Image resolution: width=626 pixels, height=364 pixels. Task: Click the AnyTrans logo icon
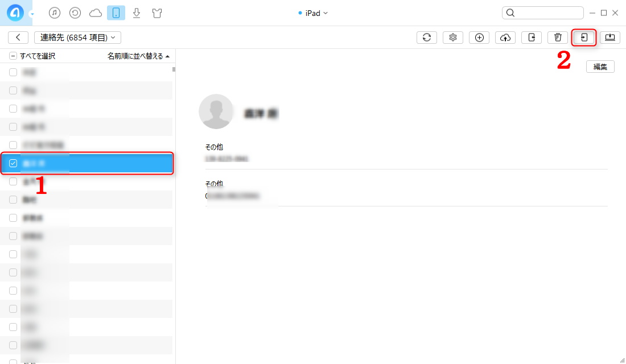15,13
